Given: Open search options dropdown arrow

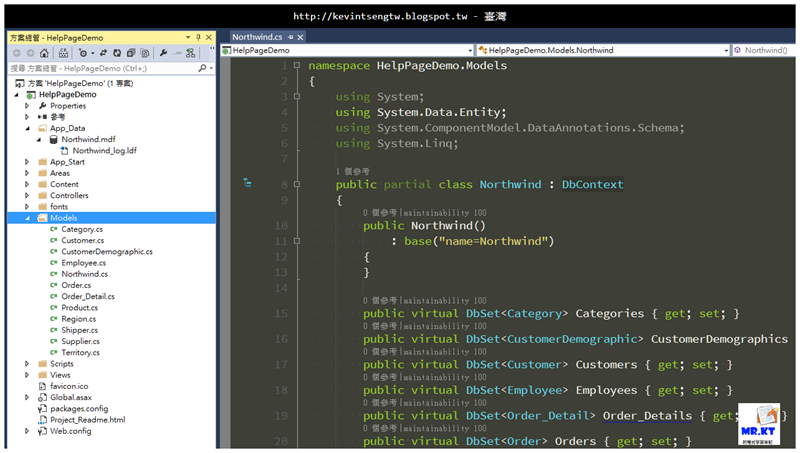Looking at the screenshot, I should coord(211,68).
